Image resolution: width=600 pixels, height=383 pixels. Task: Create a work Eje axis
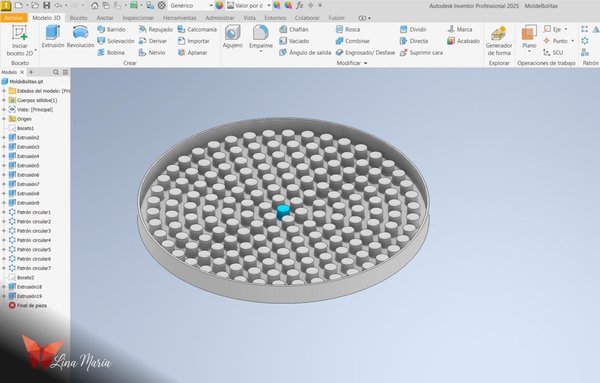[553, 29]
